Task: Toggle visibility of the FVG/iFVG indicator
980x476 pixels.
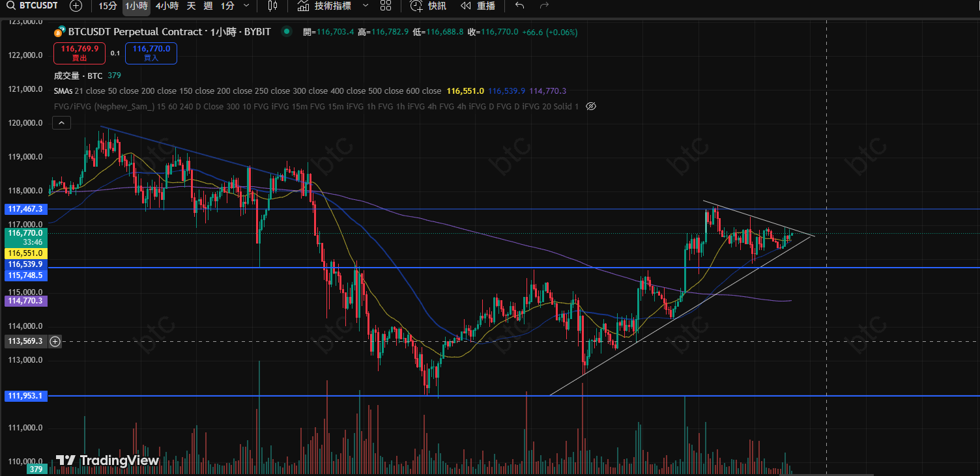Action: [591, 106]
